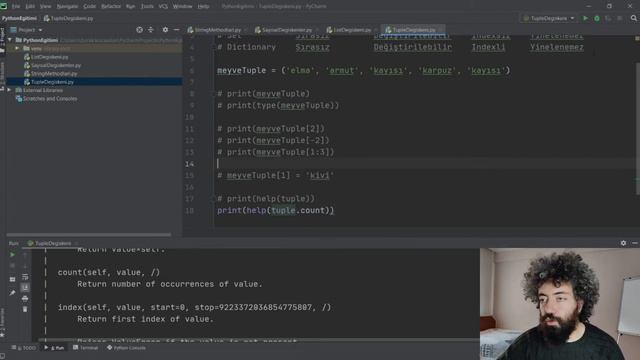Expand External Libraries node
The width and height of the screenshot is (640, 360).
point(9,90)
